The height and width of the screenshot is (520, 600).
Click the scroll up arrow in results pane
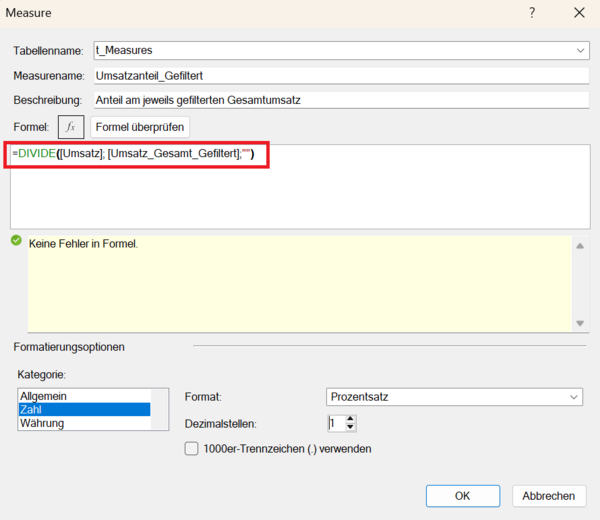click(x=580, y=245)
